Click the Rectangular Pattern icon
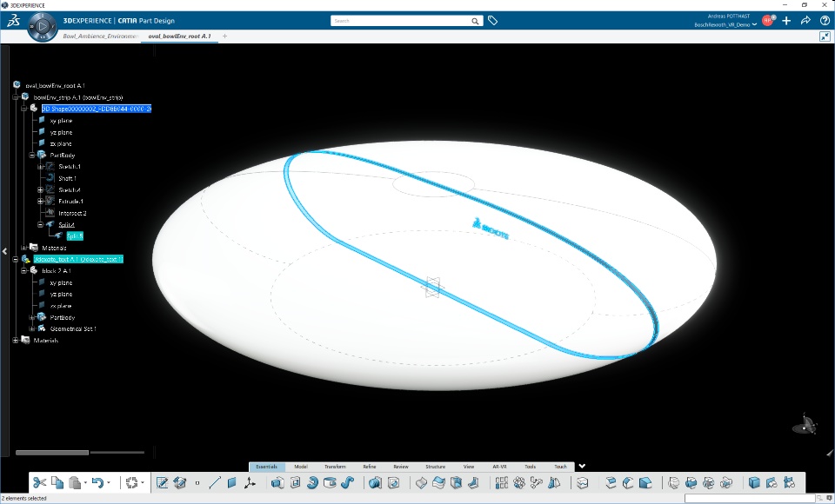835x504 pixels. point(502,483)
